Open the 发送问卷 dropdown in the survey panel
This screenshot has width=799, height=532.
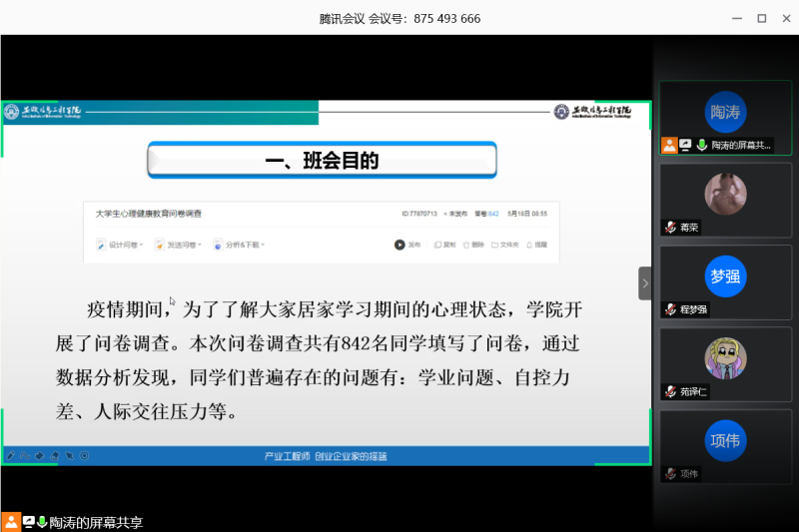179,245
